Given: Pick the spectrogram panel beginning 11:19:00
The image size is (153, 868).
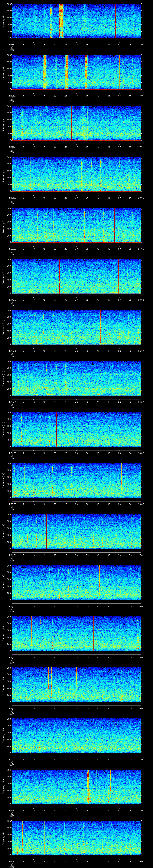Looking at the screenshot, I should coord(76,174).
